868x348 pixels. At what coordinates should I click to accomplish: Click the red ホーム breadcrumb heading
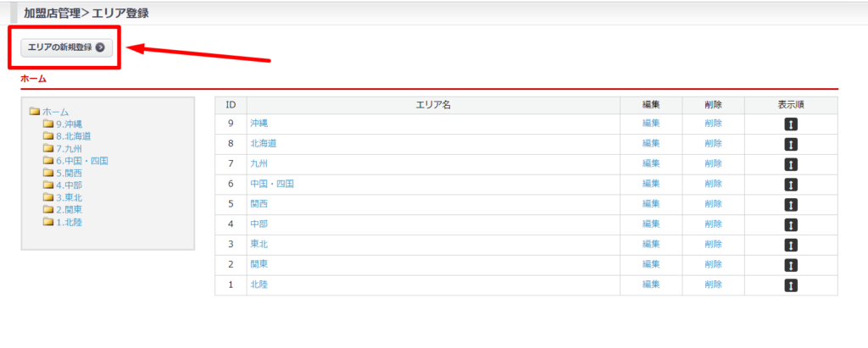tap(33, 79)
